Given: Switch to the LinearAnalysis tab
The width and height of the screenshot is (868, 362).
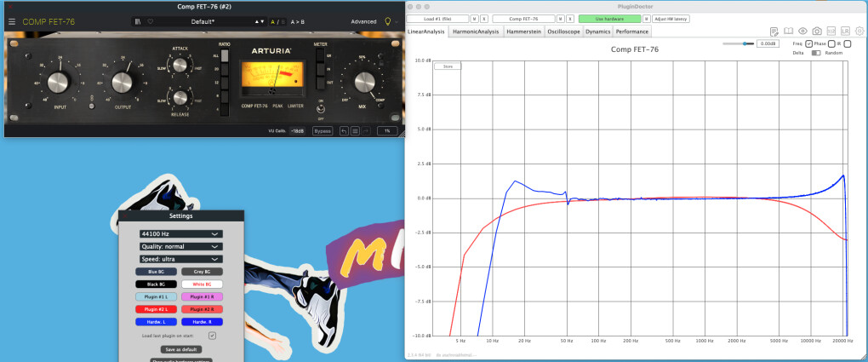Looking at the screenshot, I should pos(426,32).
